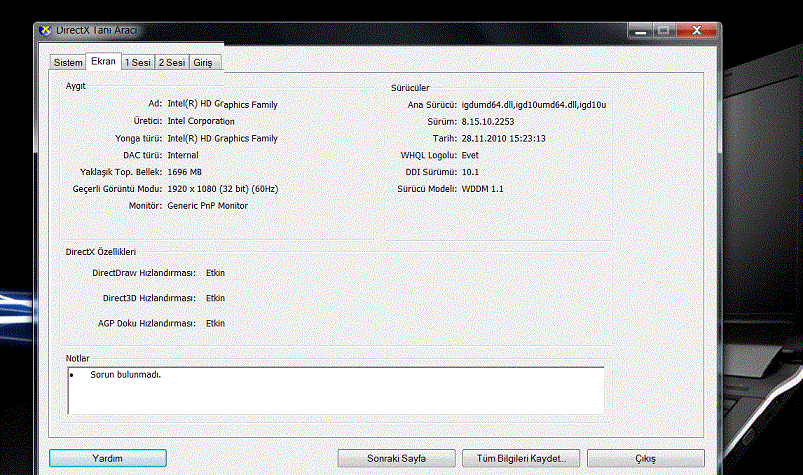Click the 'Internal' DAC türü value
The height and width of the screenshot is (475, 803).
click(183, 155)
